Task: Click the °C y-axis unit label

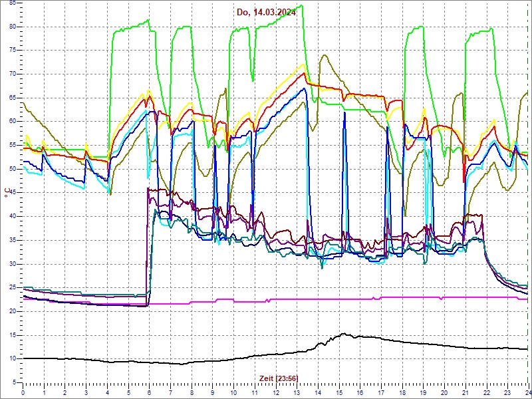Action: (7, 193)
